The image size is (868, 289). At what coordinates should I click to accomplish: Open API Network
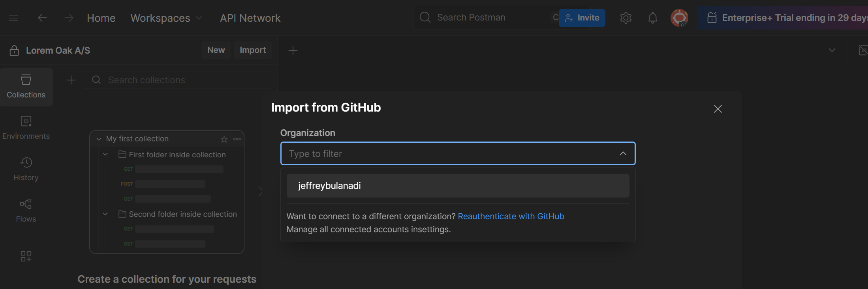coord(250,18)
